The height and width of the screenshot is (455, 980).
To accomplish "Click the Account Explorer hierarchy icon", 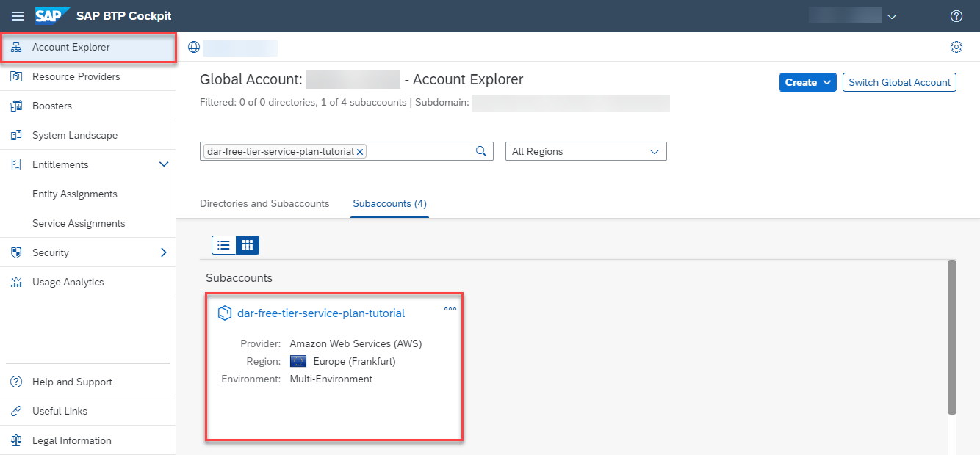I will pos(16,47).
